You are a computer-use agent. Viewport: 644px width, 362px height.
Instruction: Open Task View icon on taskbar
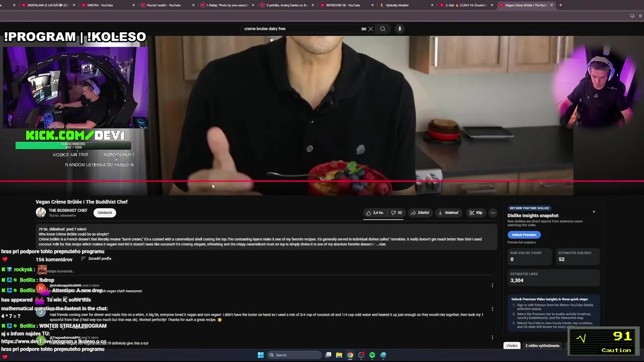[328, 355]
